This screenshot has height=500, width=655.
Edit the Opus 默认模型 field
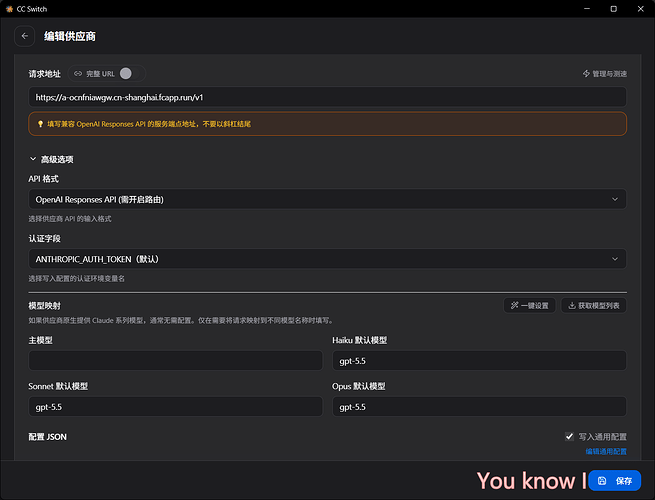pos(479,406)
